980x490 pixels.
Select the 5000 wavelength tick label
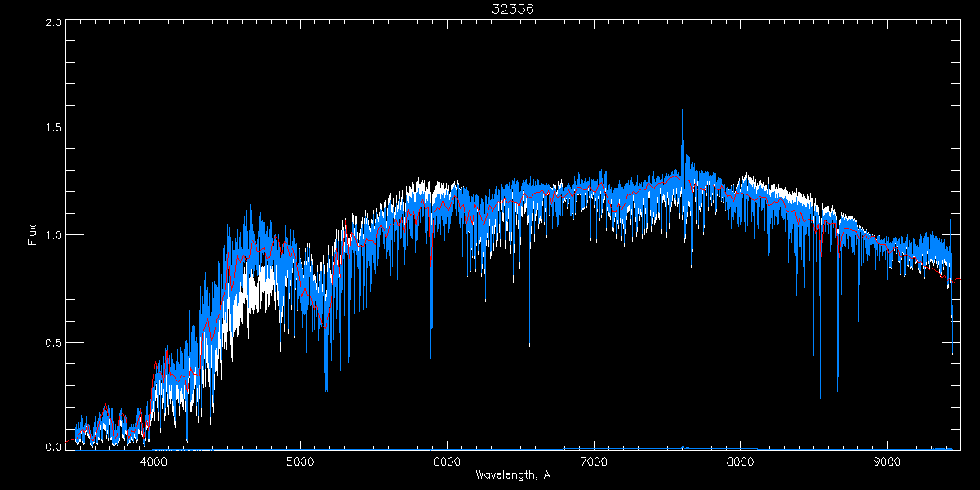(300, 461)
